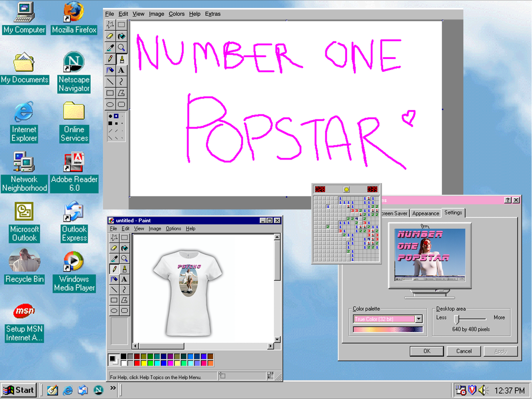Pick the red swatch in untitled - Paint palette
This screenshot has height=399, width=532.
pyautogui.click(x=137, y=363)
